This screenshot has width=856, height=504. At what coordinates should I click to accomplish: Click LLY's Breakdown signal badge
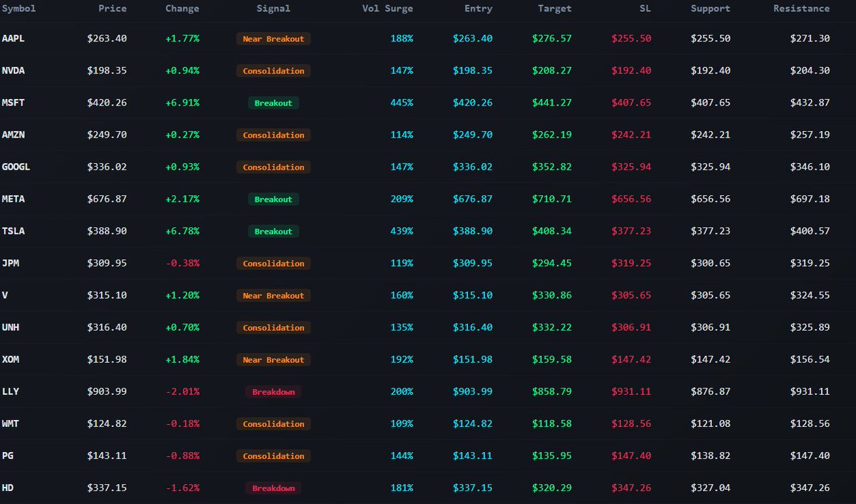[273, 391]
